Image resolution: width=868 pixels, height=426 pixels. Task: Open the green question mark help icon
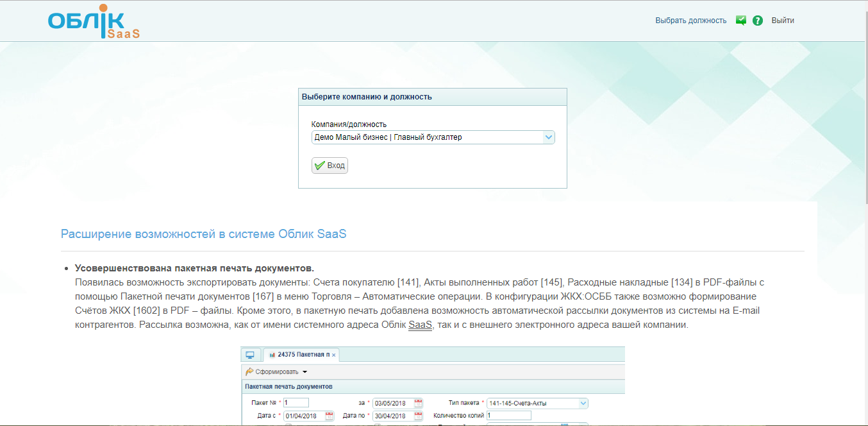758,21
